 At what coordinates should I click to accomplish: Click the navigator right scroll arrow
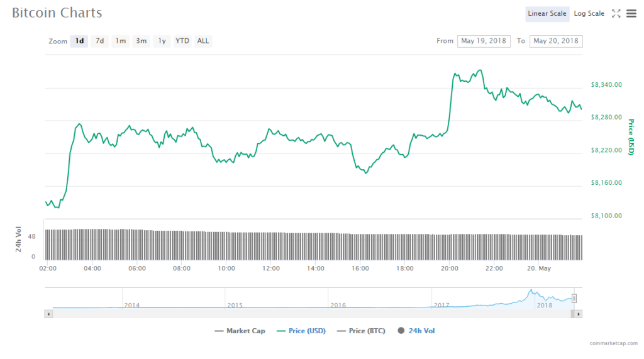(x=579, y=313)
